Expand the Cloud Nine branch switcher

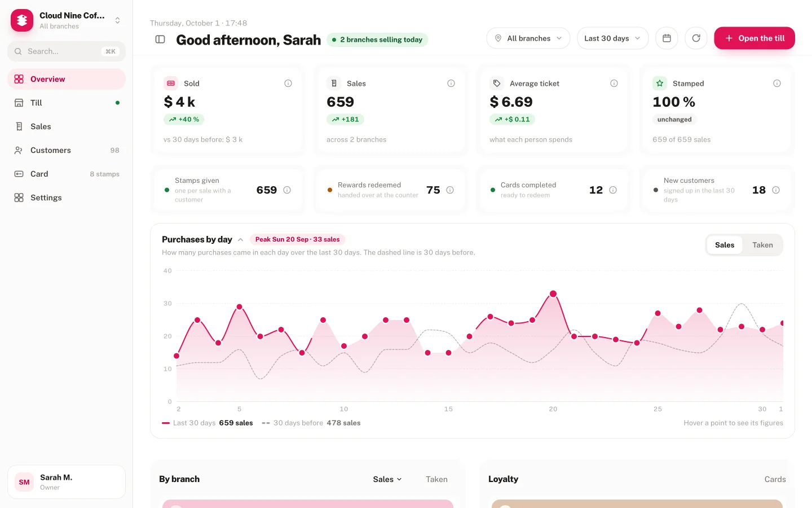(x=117, y=20)
